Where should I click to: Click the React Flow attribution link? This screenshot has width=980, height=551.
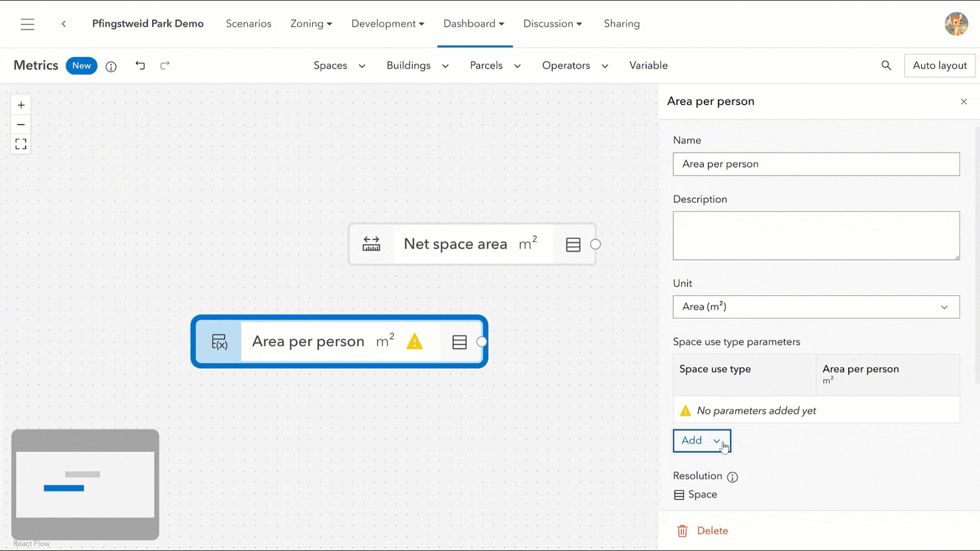point(32,544)
